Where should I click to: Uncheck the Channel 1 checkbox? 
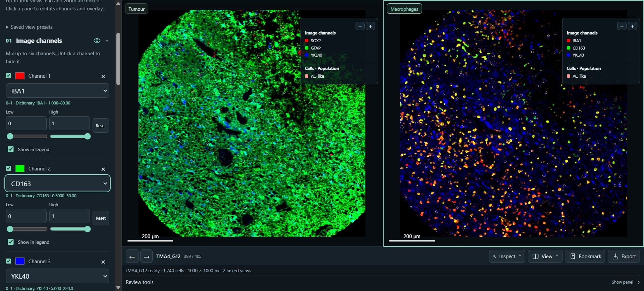(9, 76)
